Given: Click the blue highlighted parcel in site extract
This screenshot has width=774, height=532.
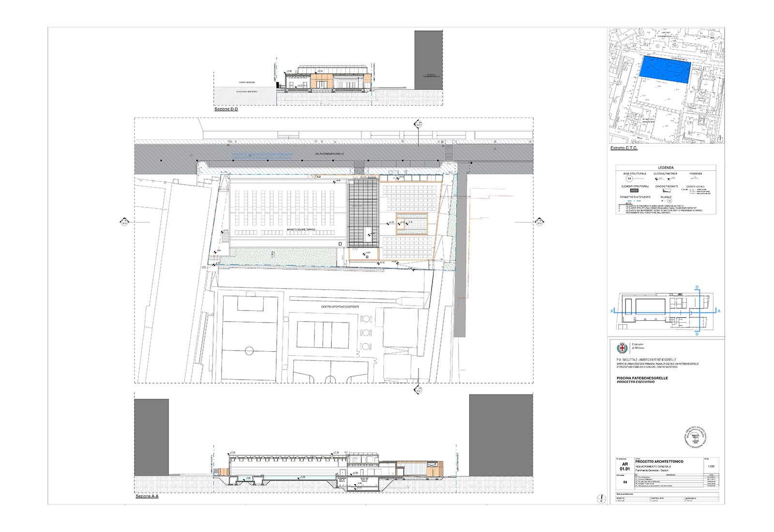Looking at the screenshot, I should point(666,69).
